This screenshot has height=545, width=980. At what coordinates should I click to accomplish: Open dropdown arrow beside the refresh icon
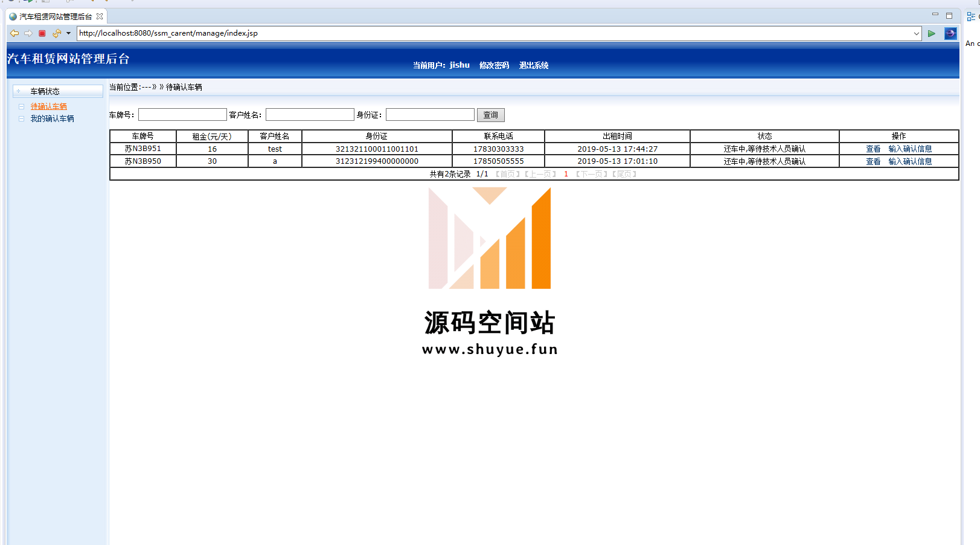[x=68, y=33]
